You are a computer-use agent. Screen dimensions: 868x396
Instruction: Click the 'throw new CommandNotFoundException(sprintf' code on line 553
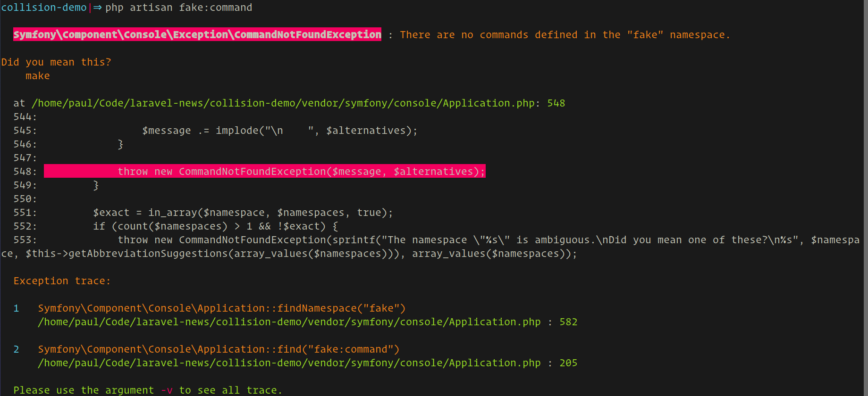(x=489, y=240)
